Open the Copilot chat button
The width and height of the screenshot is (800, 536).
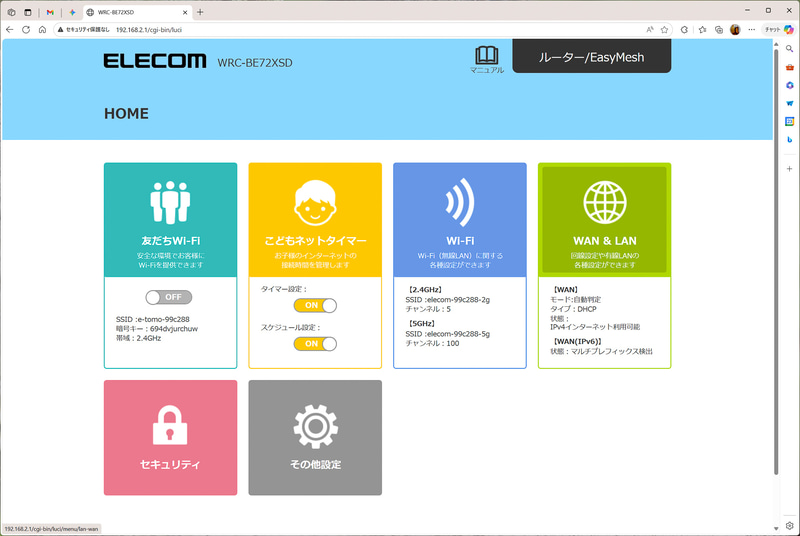[x=779, y=30]
